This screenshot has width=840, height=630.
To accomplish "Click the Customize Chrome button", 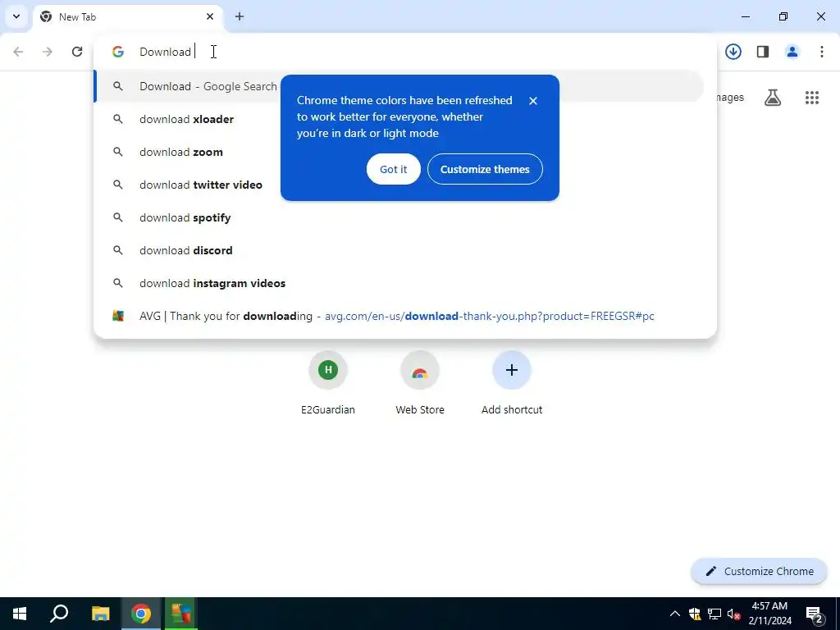I will tap(759, 571).
